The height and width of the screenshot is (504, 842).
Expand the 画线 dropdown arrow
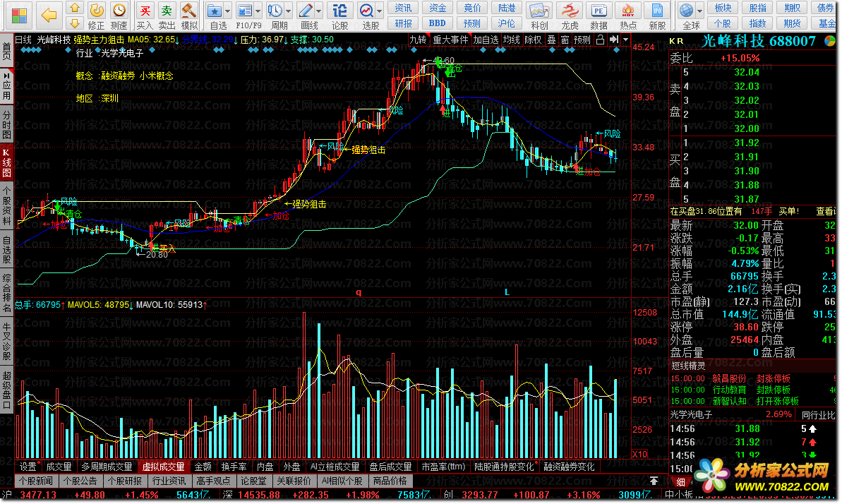318,11
